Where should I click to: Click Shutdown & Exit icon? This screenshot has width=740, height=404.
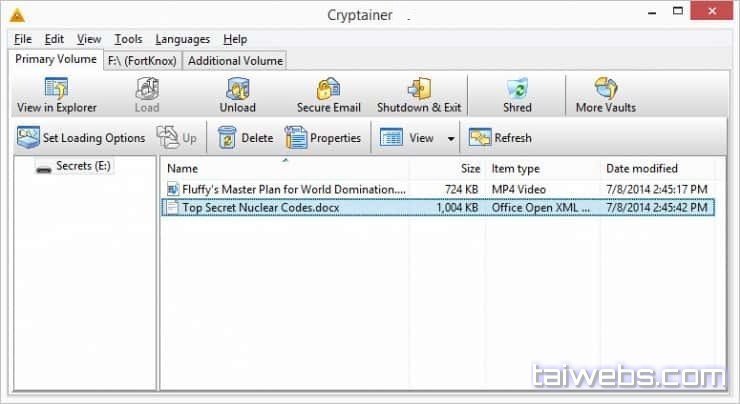[419, 90]
